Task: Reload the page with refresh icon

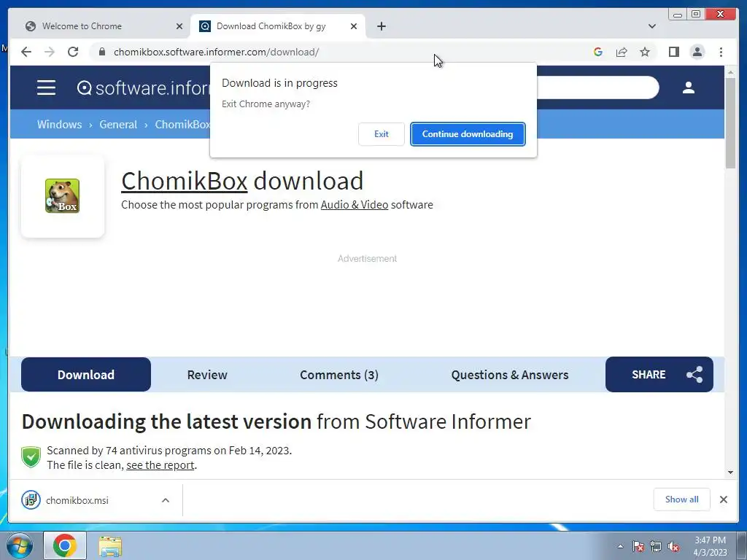Action: (x=73, y=52)
